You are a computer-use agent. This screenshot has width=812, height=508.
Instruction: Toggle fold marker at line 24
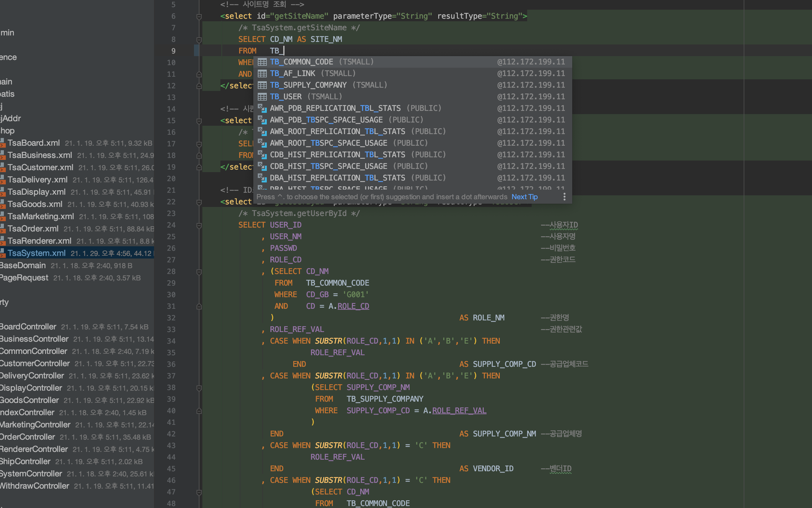click(x=199, y=225)
